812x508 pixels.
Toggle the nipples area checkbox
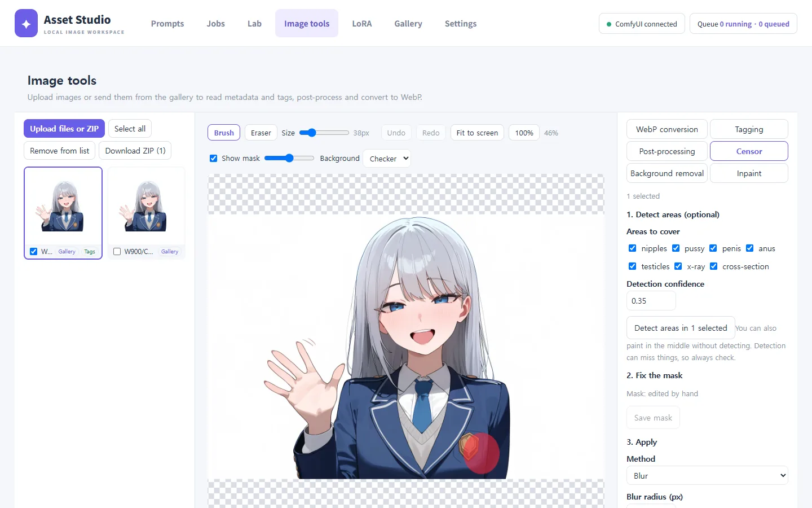pyautogui.click(x=632, y=248)
